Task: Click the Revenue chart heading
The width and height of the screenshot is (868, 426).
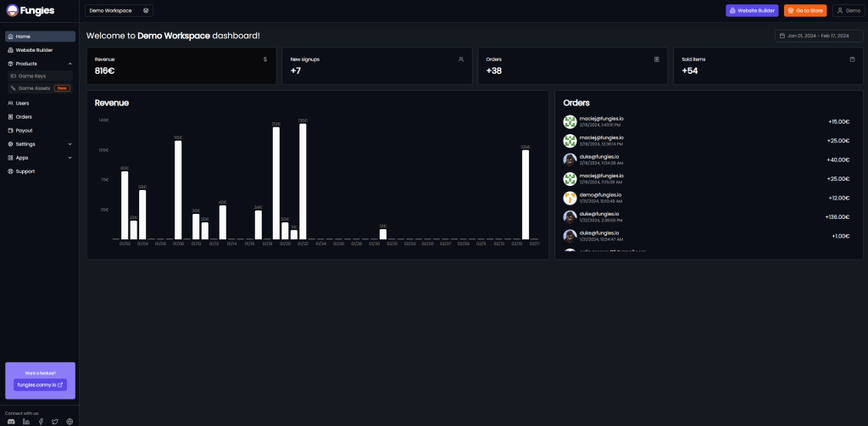Action: 112,103
